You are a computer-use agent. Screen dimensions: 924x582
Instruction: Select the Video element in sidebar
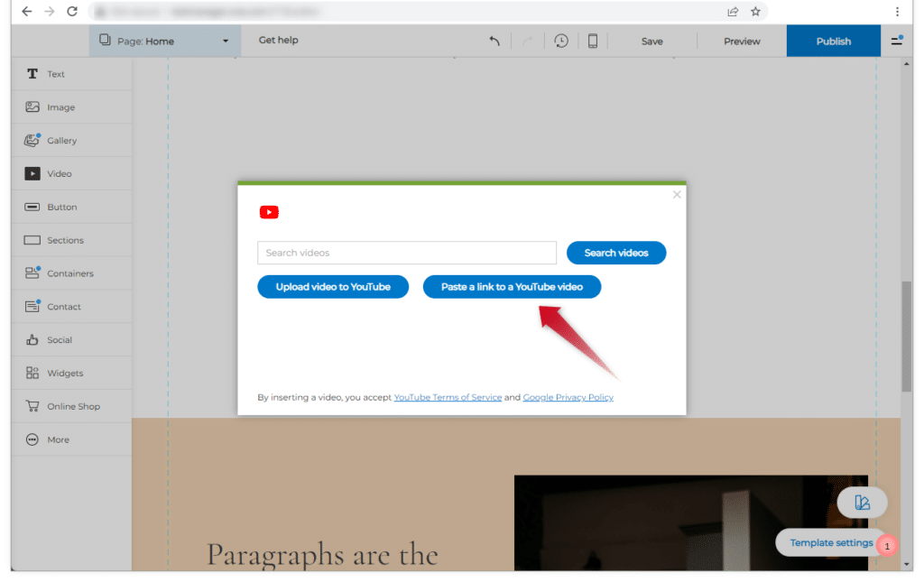59,173
